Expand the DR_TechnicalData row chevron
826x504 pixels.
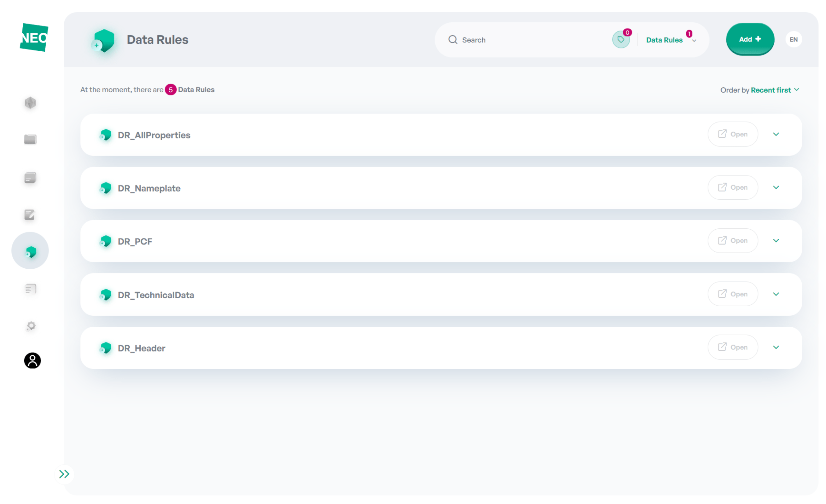click(x=776, y=294)
